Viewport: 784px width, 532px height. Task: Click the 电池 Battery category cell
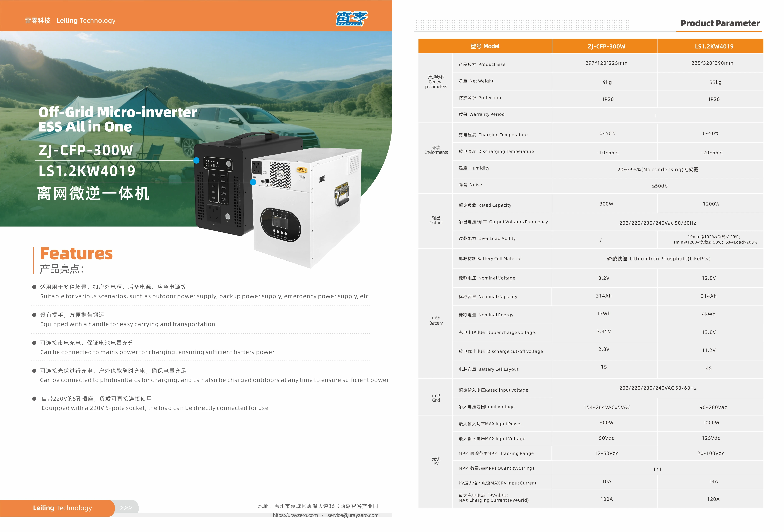point(435,314)
